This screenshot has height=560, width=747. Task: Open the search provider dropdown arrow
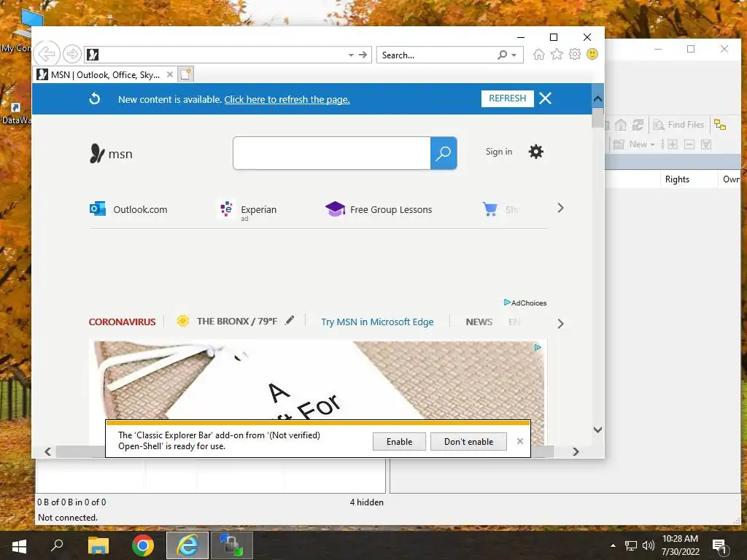(514, 55)
